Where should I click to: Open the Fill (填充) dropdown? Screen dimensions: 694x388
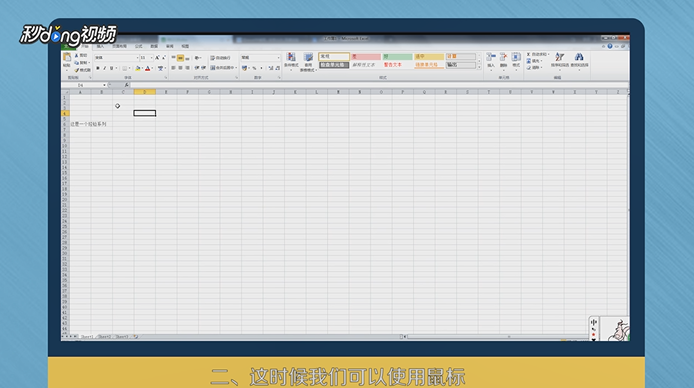(x=535, y=61)
